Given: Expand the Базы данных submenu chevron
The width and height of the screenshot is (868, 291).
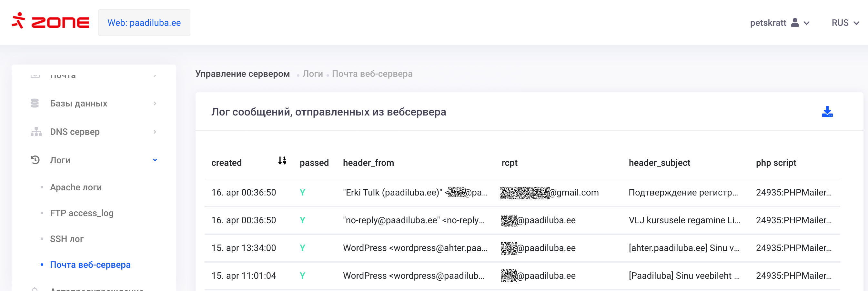Looking at the screenshot, I should pos(155,104).
